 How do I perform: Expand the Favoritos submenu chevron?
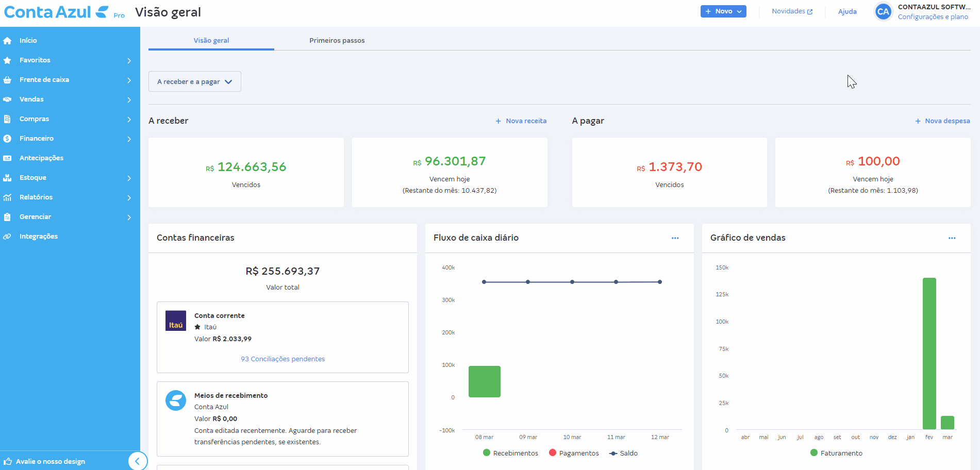[x=129, y=61]
